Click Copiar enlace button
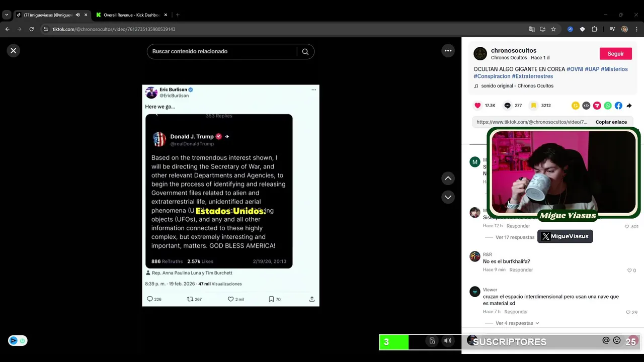The image size is (644, 362). (x=611, y=122)
